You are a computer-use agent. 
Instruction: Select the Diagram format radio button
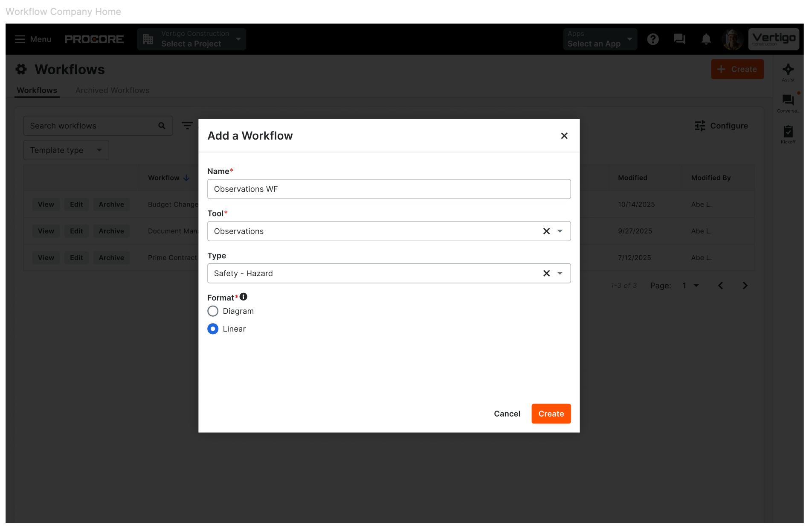213,311
